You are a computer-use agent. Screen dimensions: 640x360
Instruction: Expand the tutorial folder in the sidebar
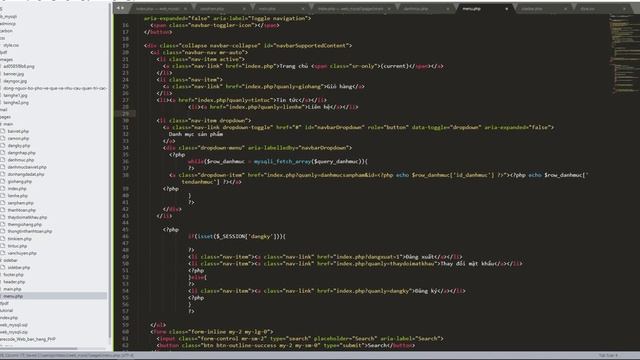click(x=6, y=311)
